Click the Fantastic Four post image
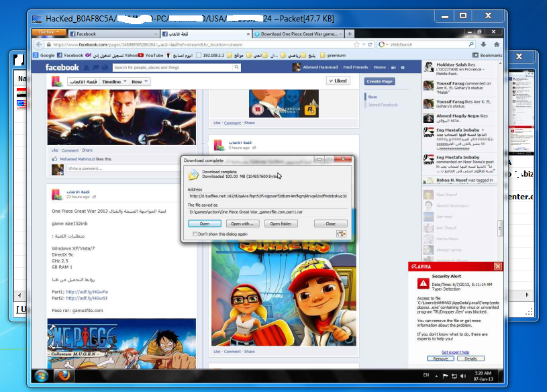This screenshot has height=392, width=547. (121, 117)
